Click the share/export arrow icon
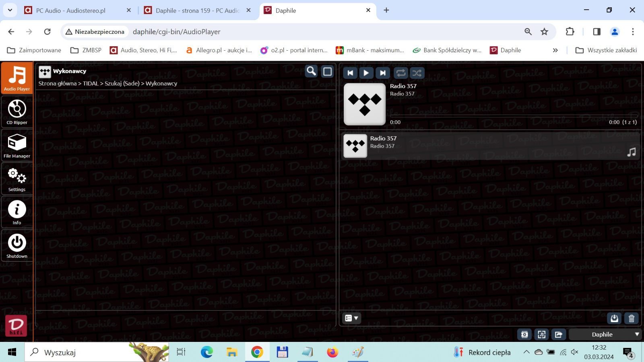 click(x=558, y=334)
